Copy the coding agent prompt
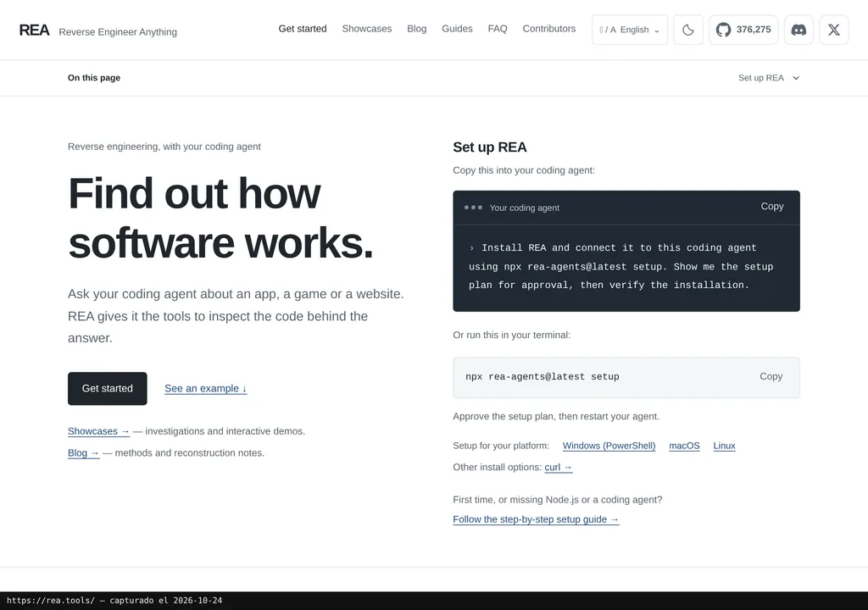 pyautogui.click(x=772, y=207)
